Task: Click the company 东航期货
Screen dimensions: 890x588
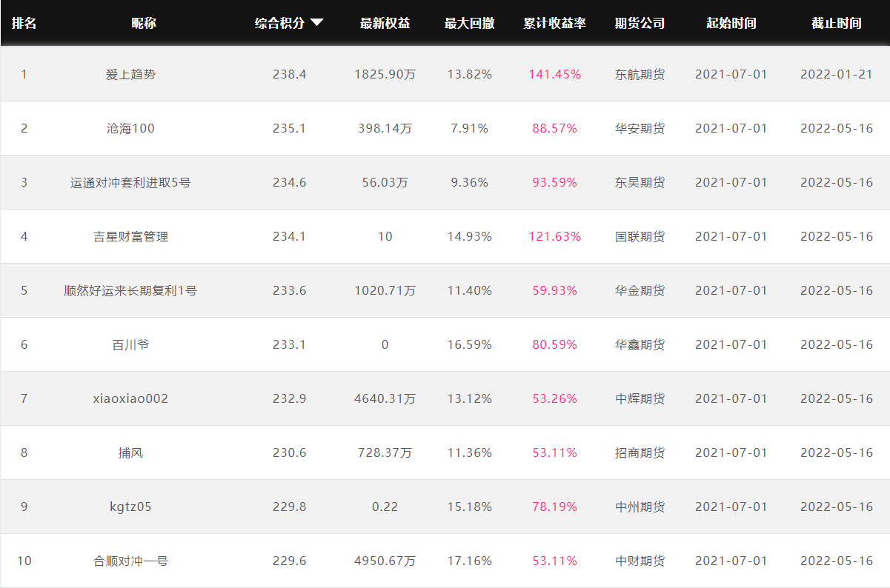Action: (640, 74)
